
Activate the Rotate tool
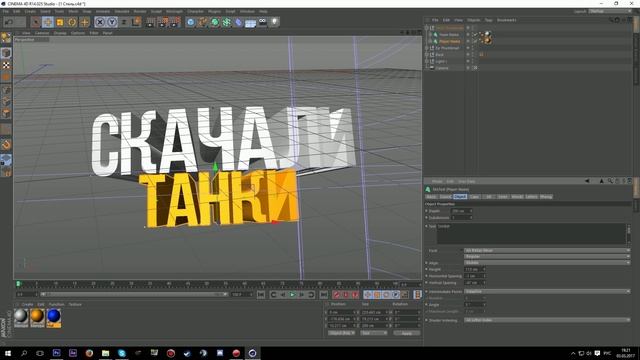(x=72, y=22)
